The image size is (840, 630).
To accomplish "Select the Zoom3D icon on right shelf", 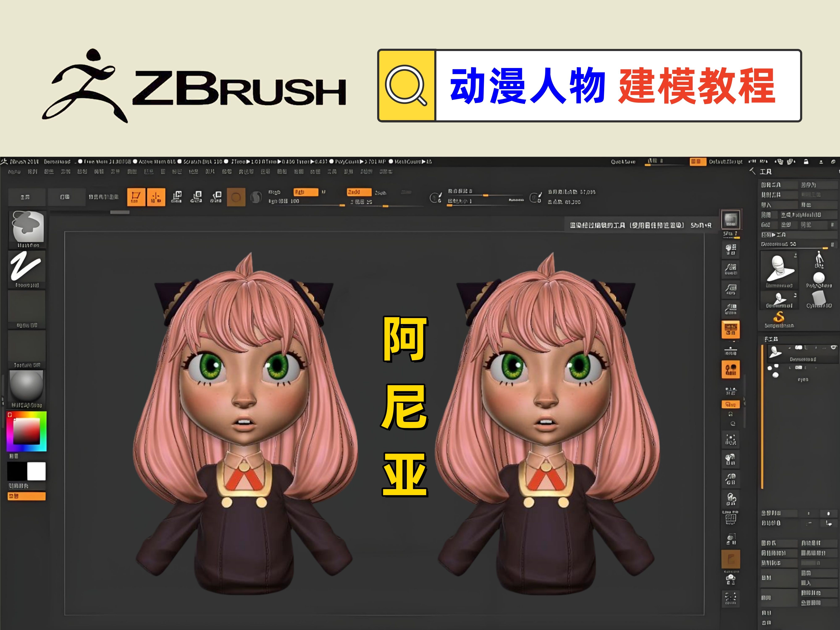I will (731, 479).
